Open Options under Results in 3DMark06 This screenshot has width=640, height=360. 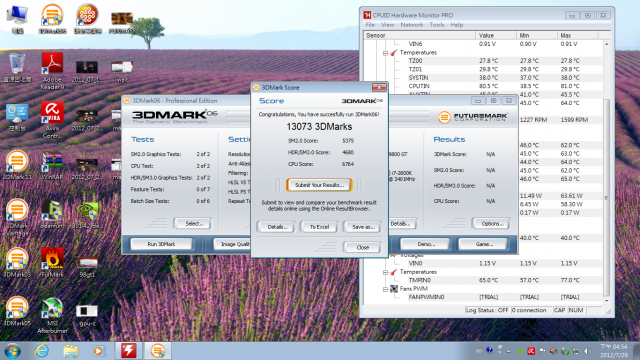491,224
